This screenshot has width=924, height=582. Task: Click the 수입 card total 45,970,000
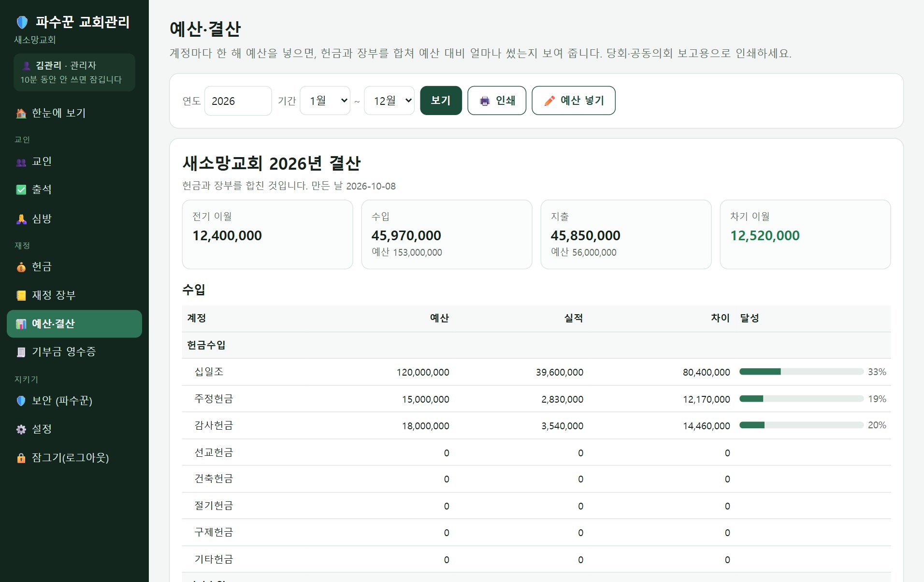pyautogui.click(x=406, y=236)
